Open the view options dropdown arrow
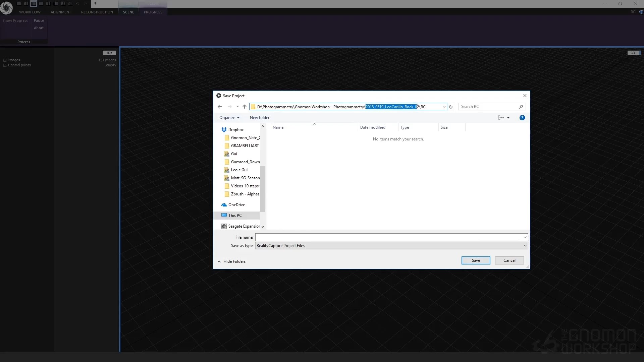 click(508, 118)
